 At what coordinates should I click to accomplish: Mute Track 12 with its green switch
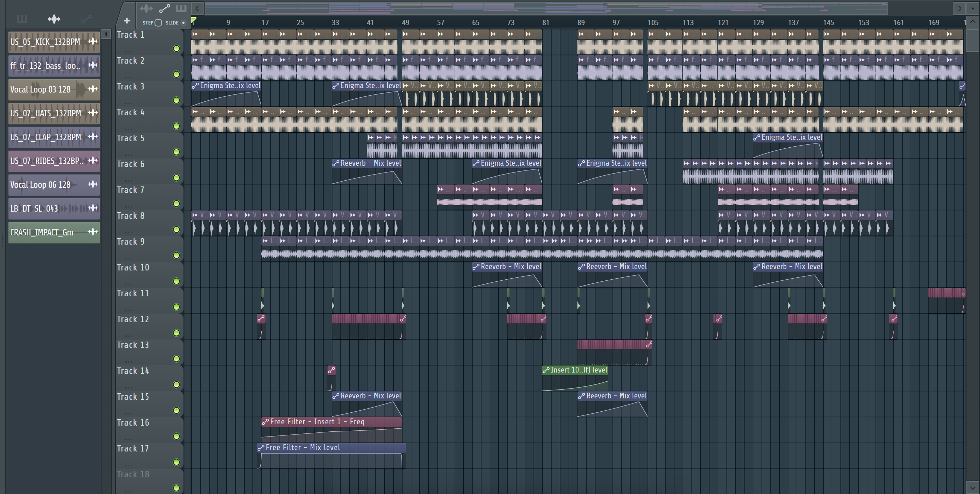[x=177, y=333]
